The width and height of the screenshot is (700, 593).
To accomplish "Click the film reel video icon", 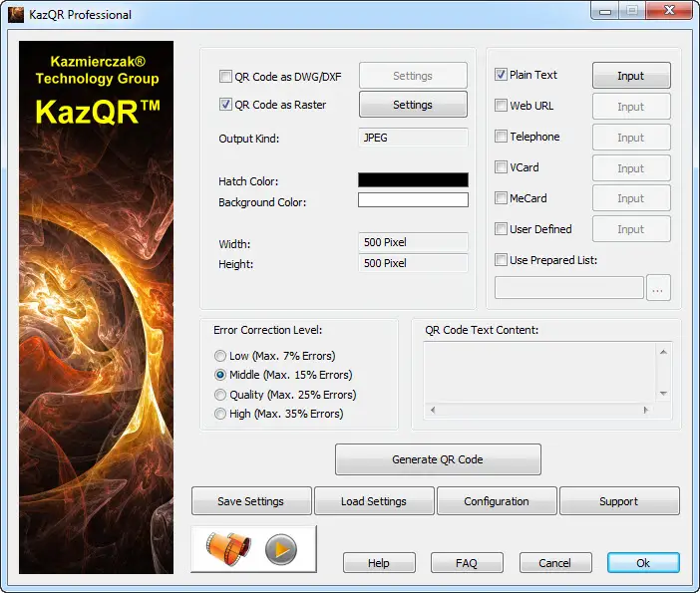I will click(228, 549).
